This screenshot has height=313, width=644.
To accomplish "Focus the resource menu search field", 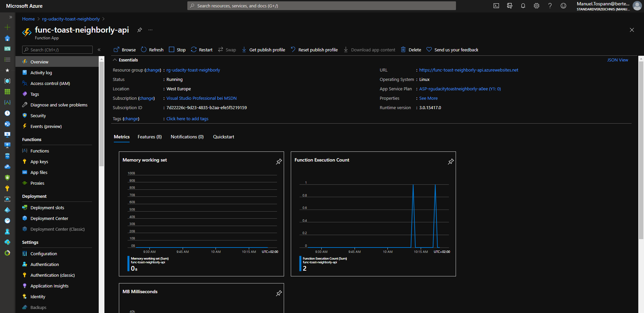I will coord(57,50).
